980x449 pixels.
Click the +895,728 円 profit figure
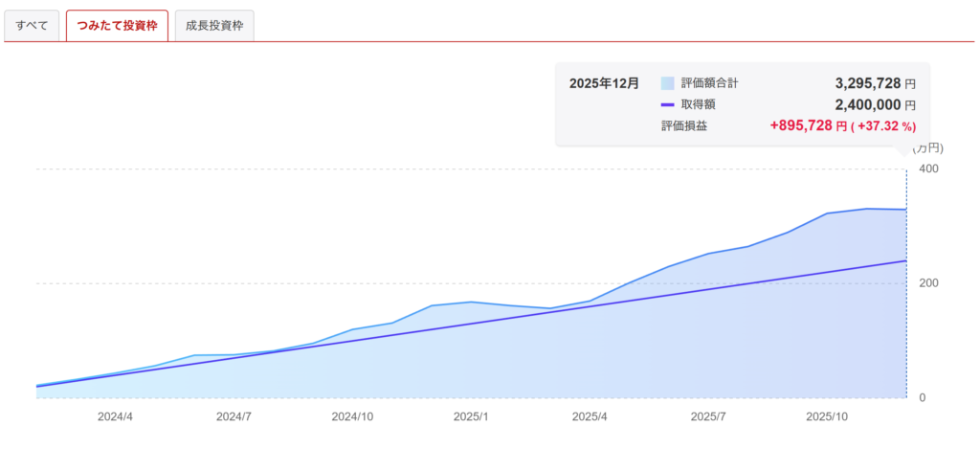click(809, 125)
